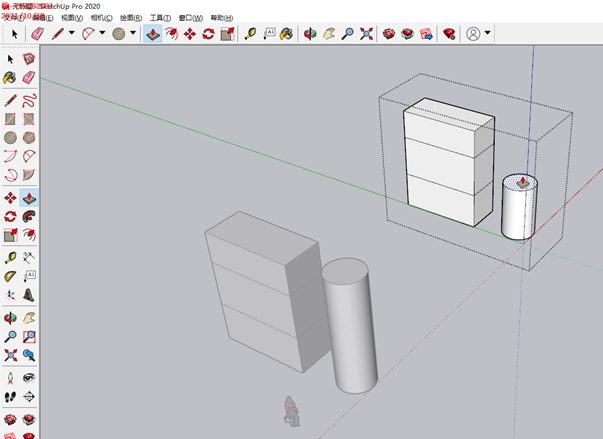The image size is (603, 439).
Task: Open the 窗口(W) window menu
Action: [190, 18]
